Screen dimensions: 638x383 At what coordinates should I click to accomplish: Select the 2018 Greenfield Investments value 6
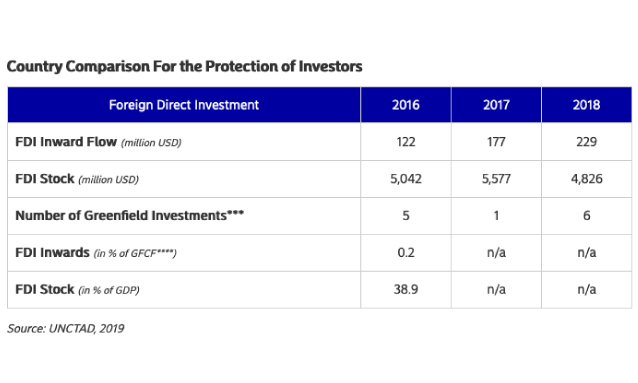click(586, 216)
